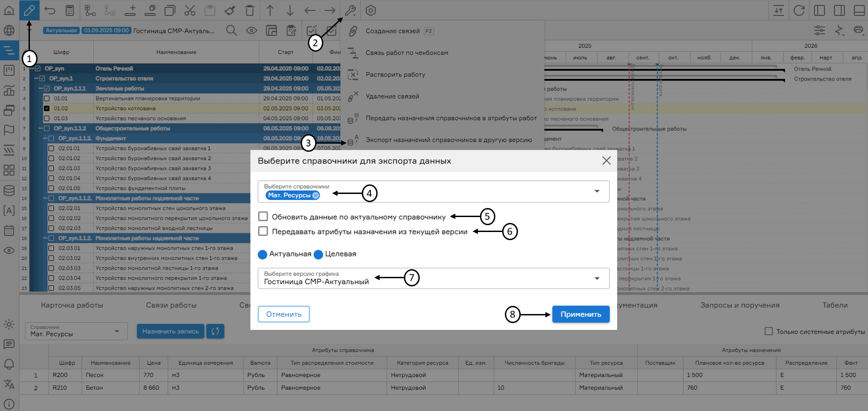This screenshot has width=868, height=411.
Task: Open the wrench tools menu
Action: click(350, 10)
